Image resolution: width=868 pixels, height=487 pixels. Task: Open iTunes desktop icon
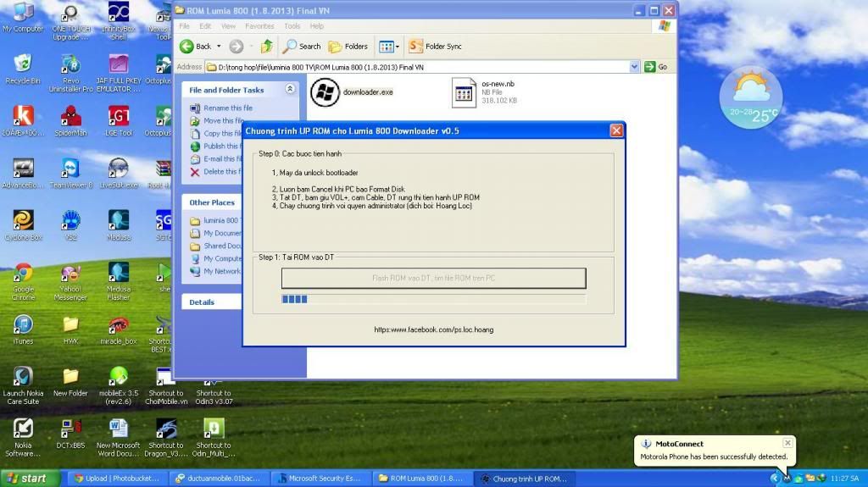tap(23, 329)
